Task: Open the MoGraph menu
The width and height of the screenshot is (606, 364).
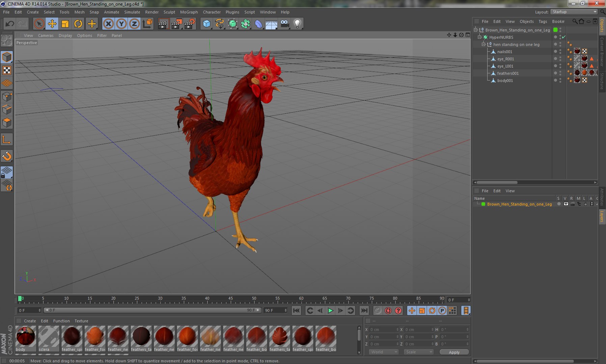Action: (x=189, y=12)
